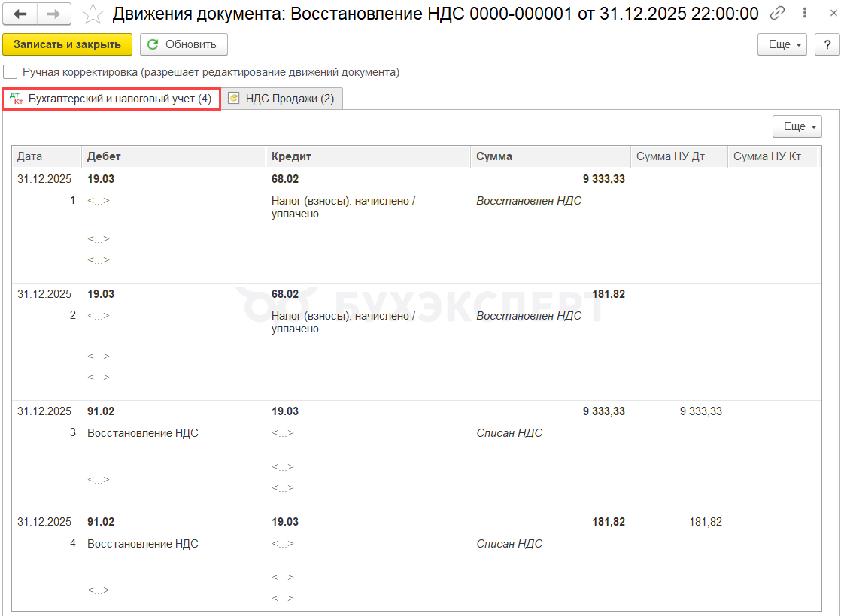Image resolution: width=844 pixels, height=616 pixels.
Task: Click Списан НДС description in entry 3
Action: click(509, 433)
